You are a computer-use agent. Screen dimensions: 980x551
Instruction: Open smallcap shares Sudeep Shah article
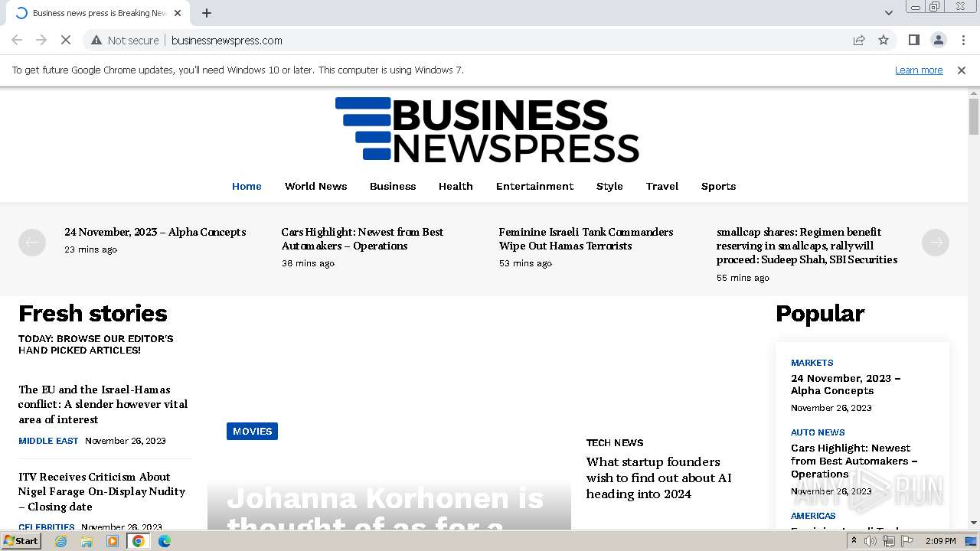pyautogui.click(x=807, y=246)
